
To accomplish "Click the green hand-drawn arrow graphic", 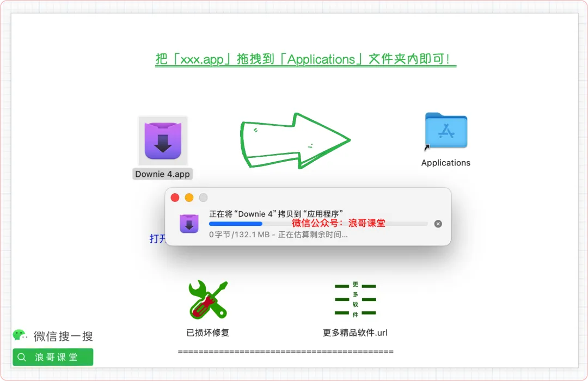I will (x=296, y=140).
